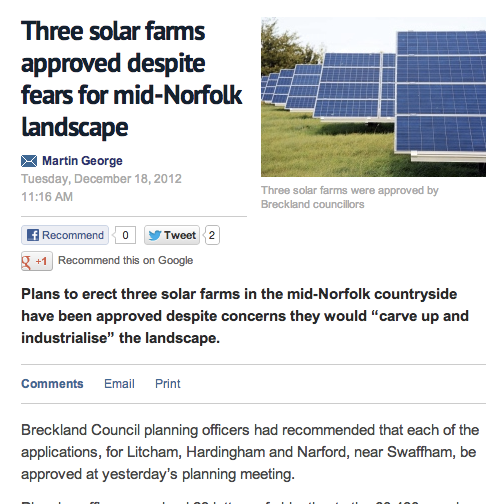
Task: Tweet this article
Action: [x=172, y=235]
